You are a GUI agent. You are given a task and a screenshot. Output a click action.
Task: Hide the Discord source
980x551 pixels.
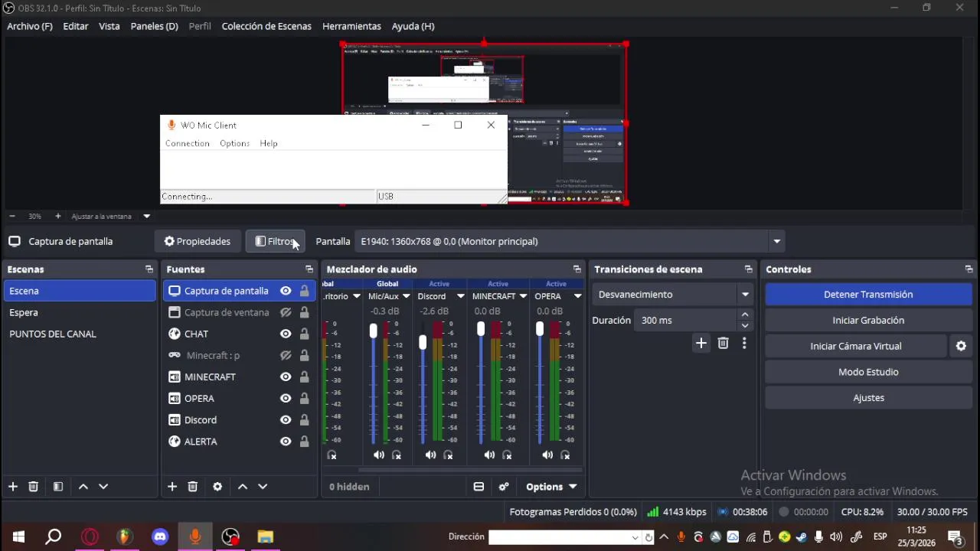pos(286,419)
